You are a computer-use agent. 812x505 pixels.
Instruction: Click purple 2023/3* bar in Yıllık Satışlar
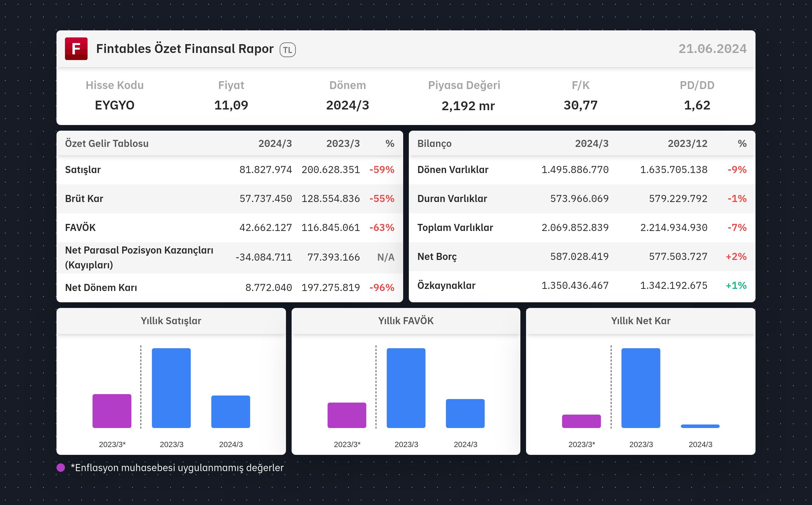[x=112, y=411]
